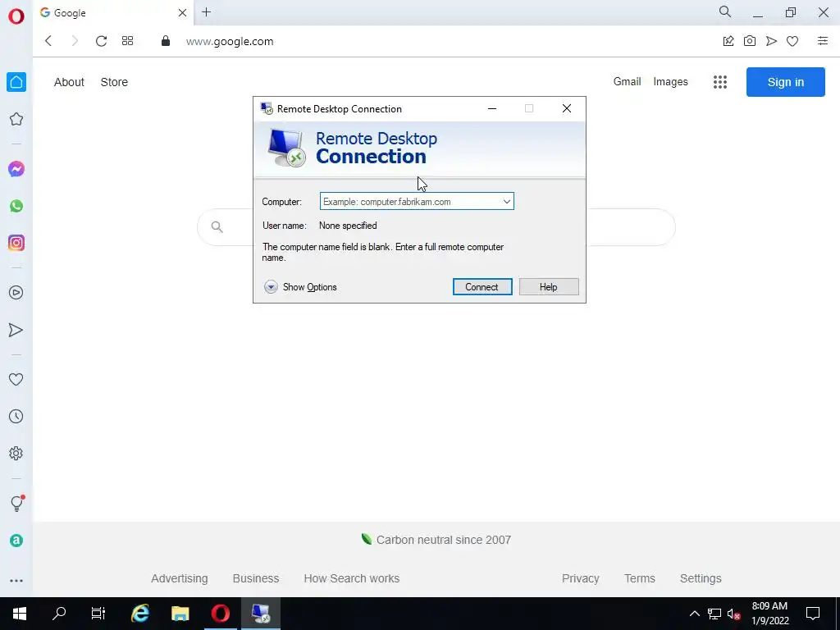Open Instagram in Opera sidebar
Image resolution: width=840 pixels, height=630 pixels.
[x=16, y=243]
